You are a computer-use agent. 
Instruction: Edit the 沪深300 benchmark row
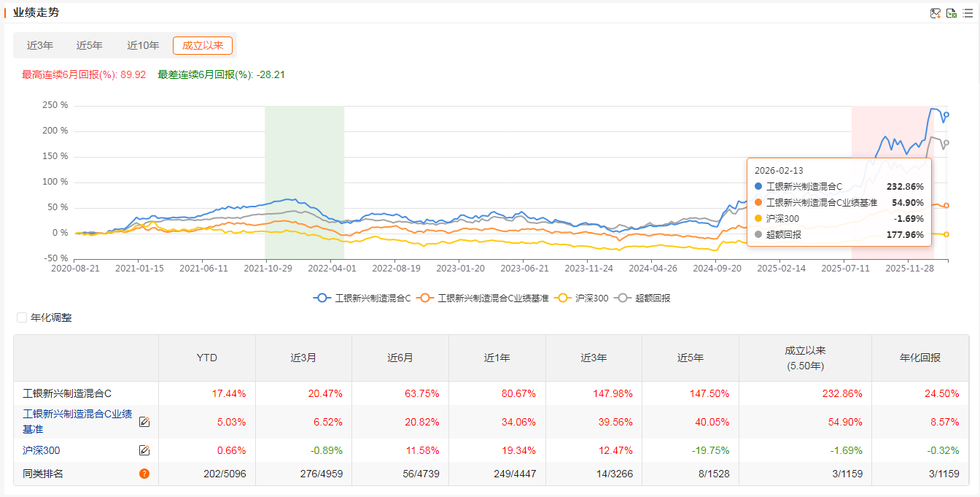click(144, 450)
